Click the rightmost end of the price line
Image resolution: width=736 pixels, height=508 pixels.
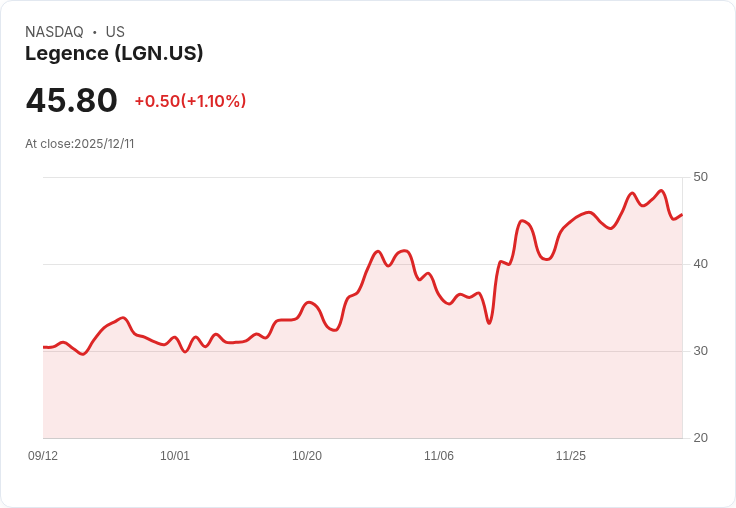(x=682, y=214)
